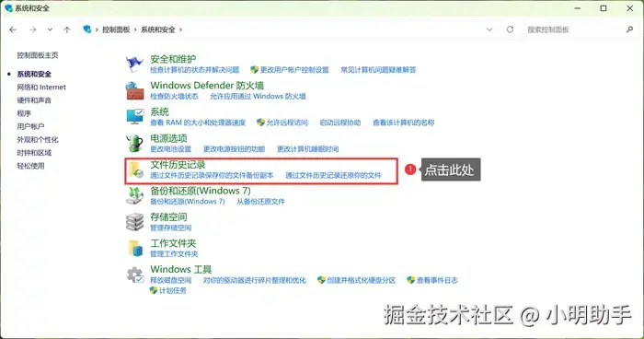Click 从备份还原文件 link

click(260, 202)
